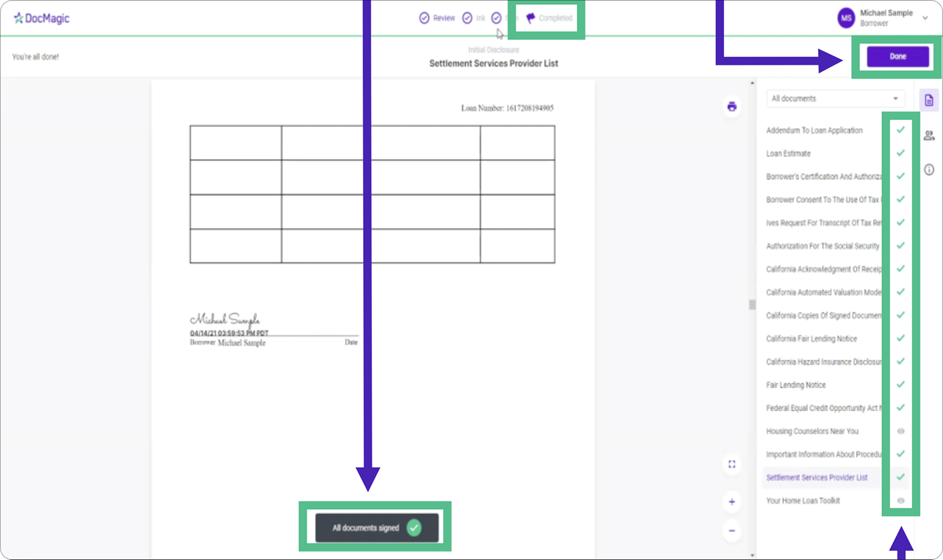This screenshot has height=560, width=943.
Task: Open the documents list panel icon
Action: coord(929,100)
